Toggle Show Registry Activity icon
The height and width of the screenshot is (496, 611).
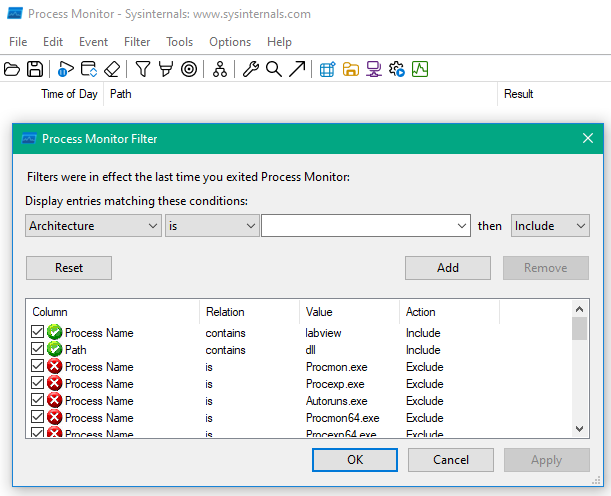(327, 69)
